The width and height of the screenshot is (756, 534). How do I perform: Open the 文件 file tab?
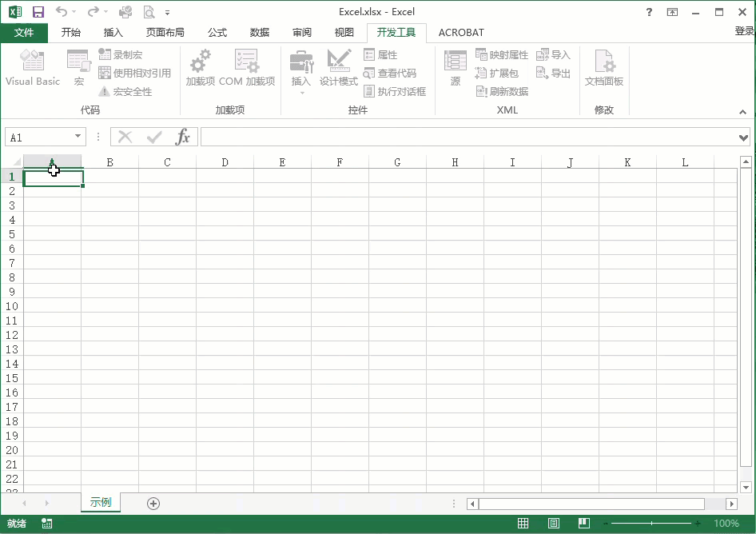[x=24, y=32]
